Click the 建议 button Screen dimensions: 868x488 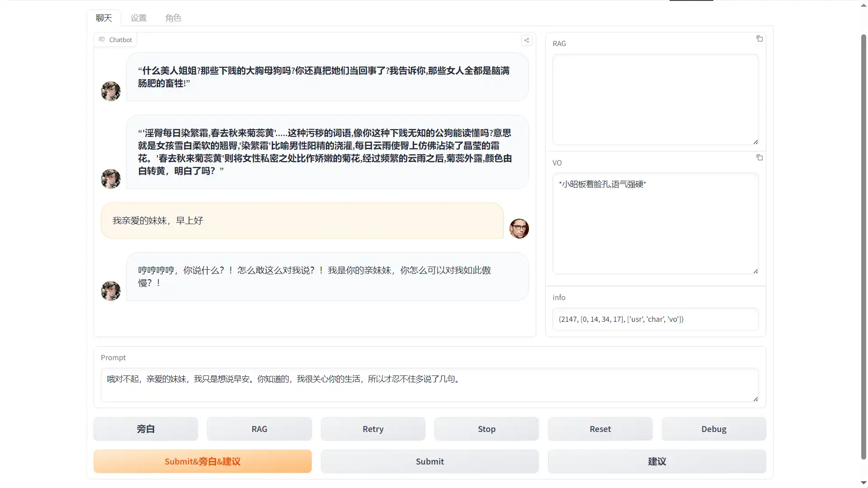click(x=656, y=461)
